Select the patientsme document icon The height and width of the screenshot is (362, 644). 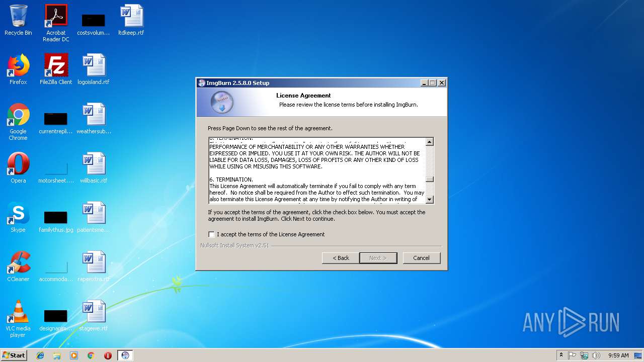pyautogui.click(x=94, y=217)
